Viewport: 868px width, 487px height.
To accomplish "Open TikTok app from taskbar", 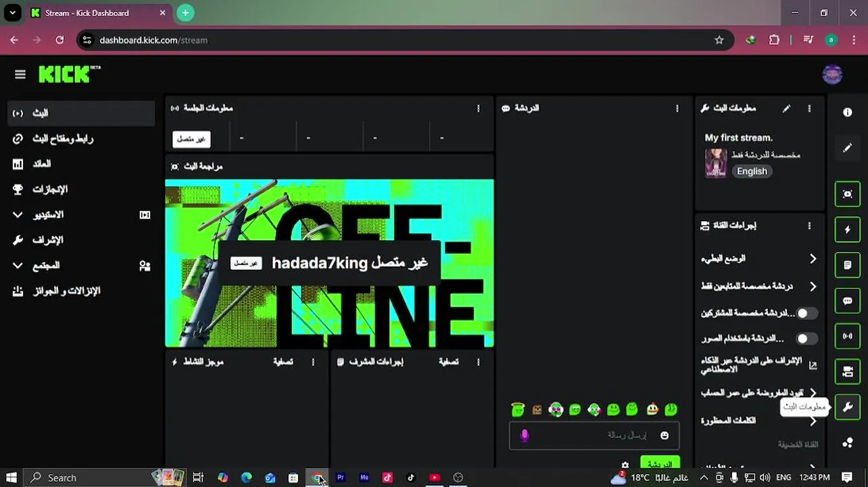I will click(410, 478).
